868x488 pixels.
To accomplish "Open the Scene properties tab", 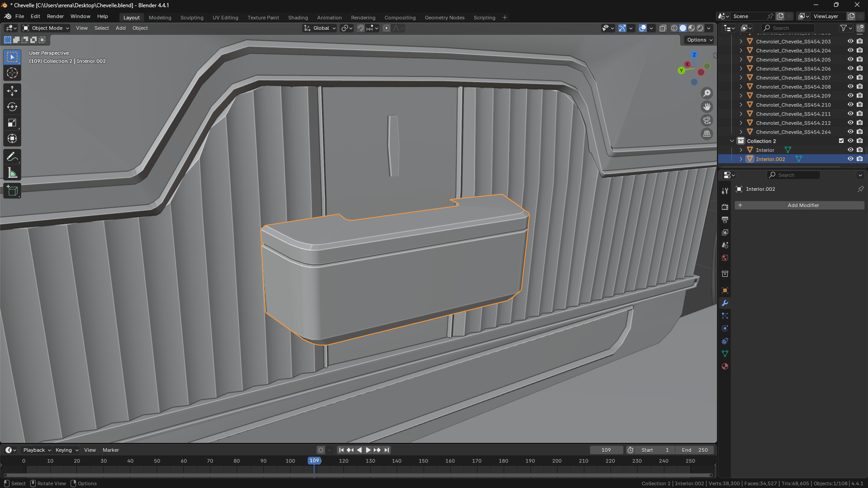I will pos(725,245).
